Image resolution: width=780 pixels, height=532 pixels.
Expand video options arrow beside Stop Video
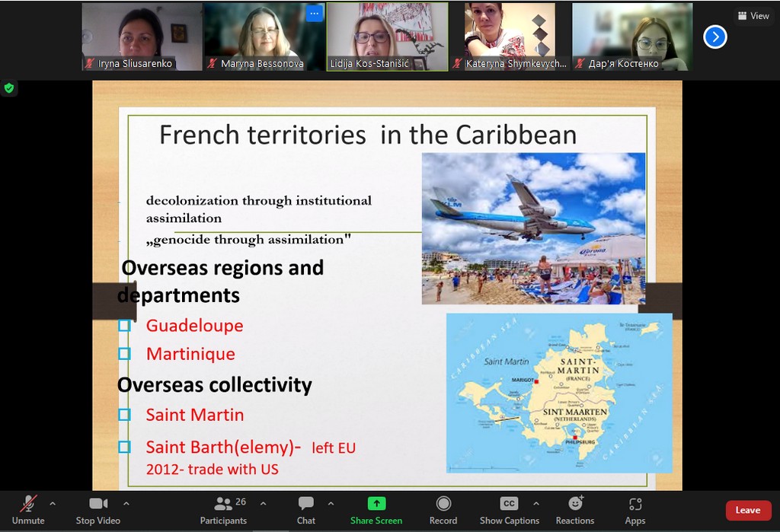pyautogui.click(x=126, y=503)
